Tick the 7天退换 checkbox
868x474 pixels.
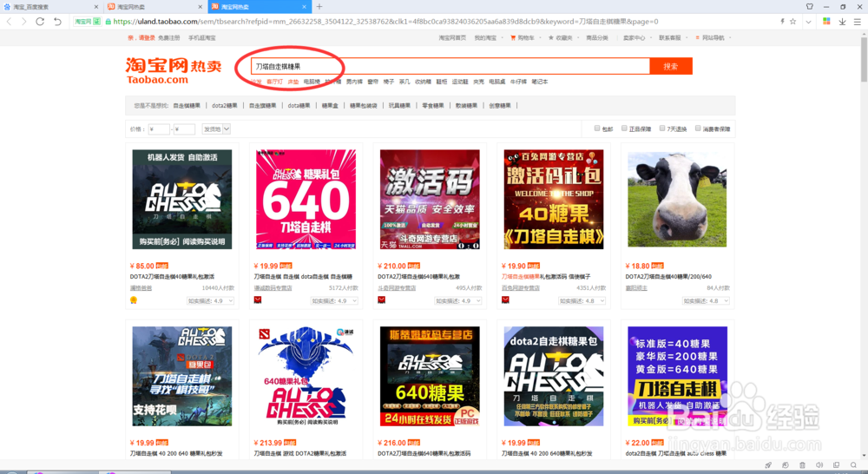coord(662,128)
